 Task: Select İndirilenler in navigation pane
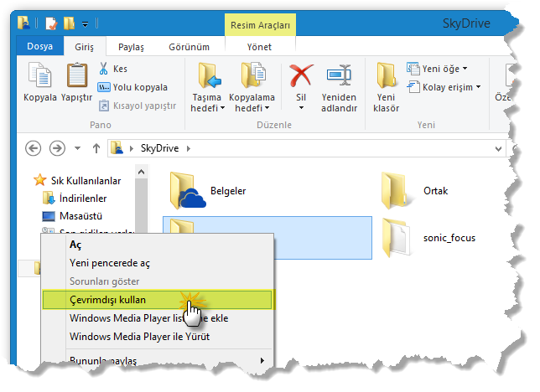point(75,199)
